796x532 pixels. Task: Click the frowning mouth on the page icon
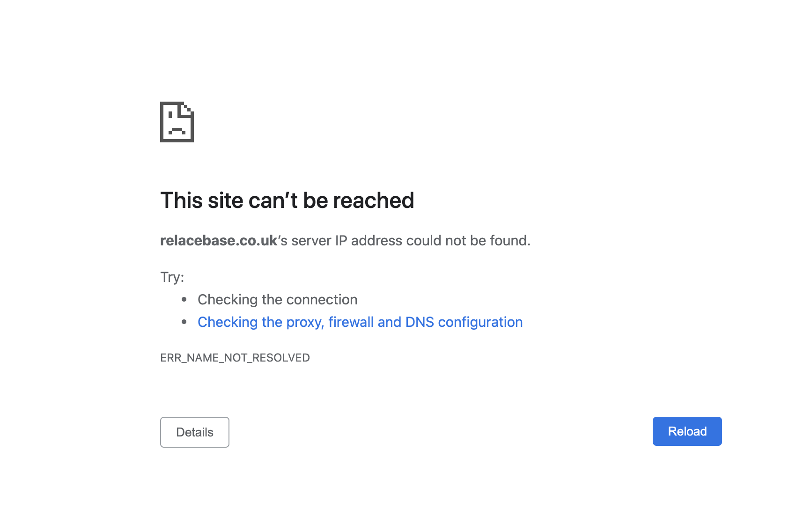(x=177, y=130)
